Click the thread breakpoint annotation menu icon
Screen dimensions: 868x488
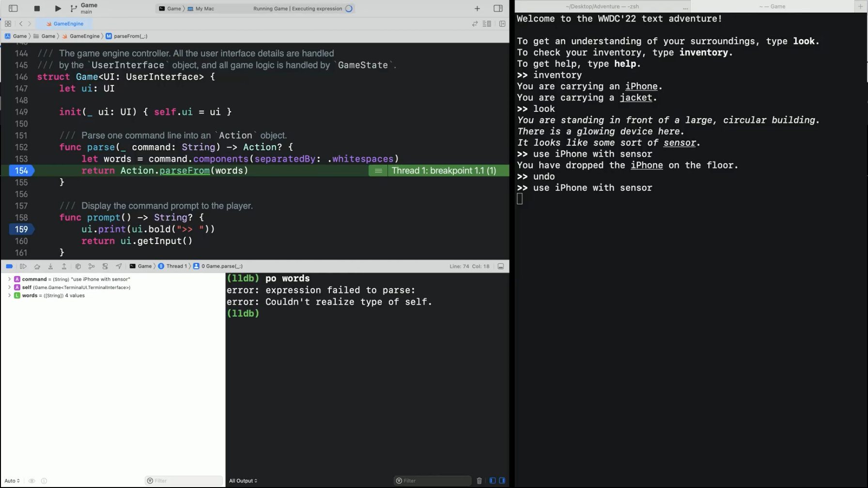378,170
